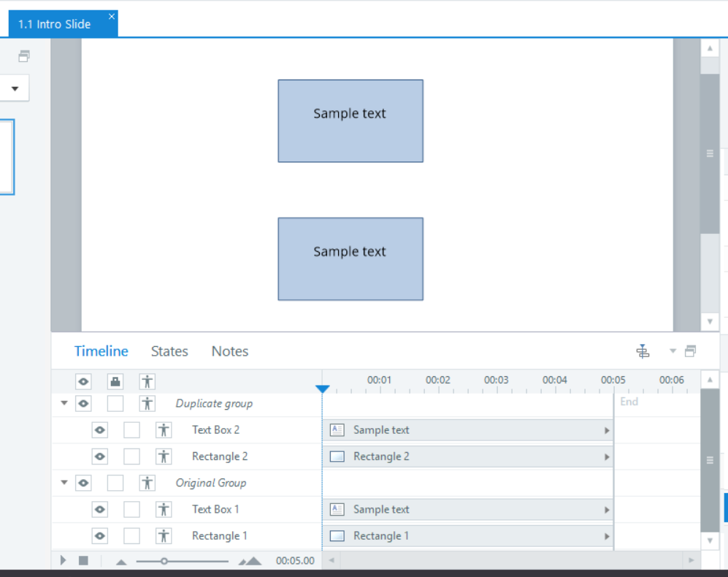Click the blue playhead marker on the timeline ruler
The height and width of the screenshot is (577, 728).
coord(323,389)
